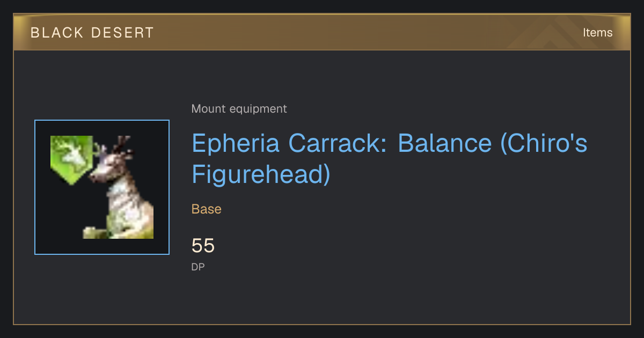Select the Mount equipment category label
This screenshot has width=644, height=338.
[x=239, y=109]
